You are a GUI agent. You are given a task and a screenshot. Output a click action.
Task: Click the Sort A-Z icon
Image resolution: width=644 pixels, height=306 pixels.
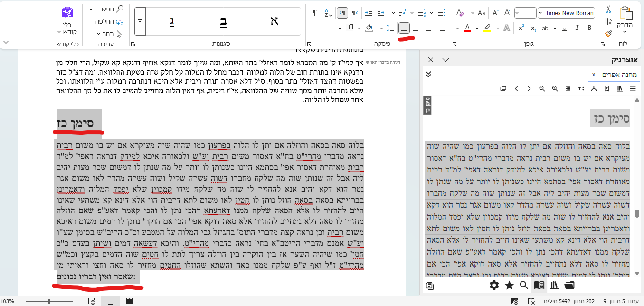[x=328, y=13]
